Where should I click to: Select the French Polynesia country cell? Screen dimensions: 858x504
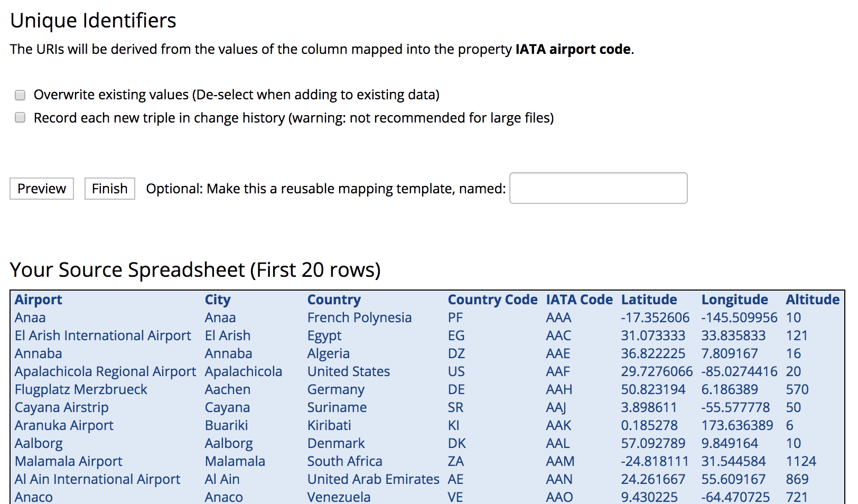359,318
